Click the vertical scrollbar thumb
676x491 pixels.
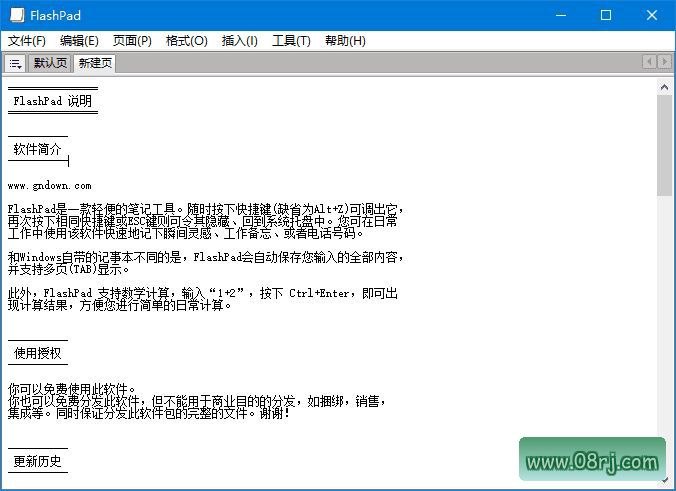[x=664, y=146]
